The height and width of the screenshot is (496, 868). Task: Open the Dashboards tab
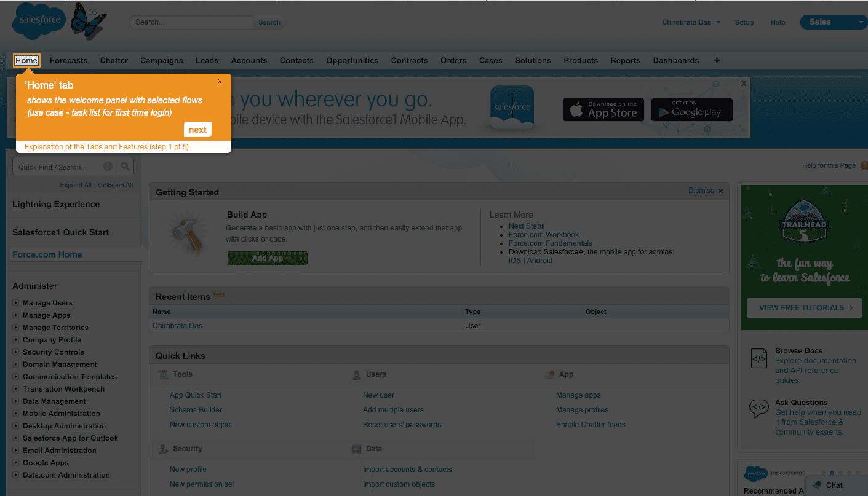(x=676, y=60)
